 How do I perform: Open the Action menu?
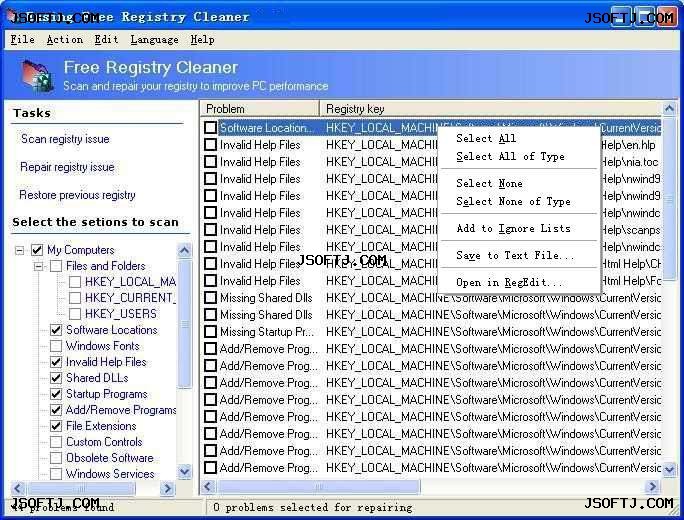tap(65, 40)
